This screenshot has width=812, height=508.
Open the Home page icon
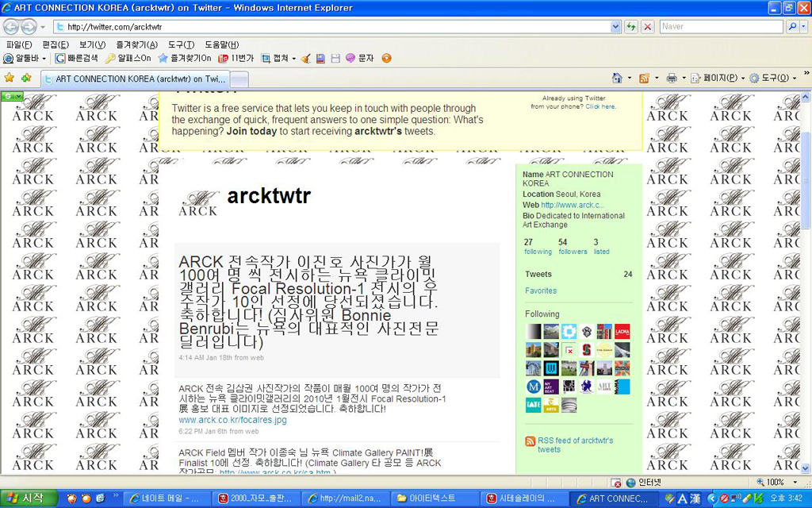[x=617, y=79]
